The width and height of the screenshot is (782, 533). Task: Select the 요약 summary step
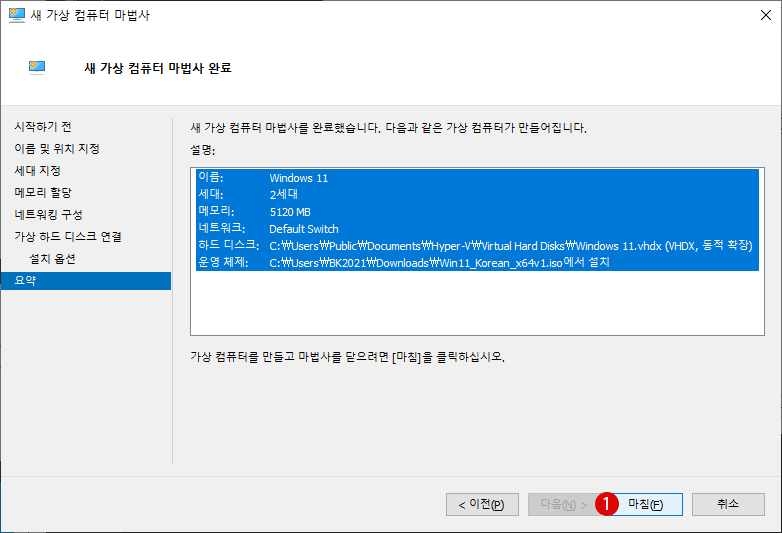86,281
